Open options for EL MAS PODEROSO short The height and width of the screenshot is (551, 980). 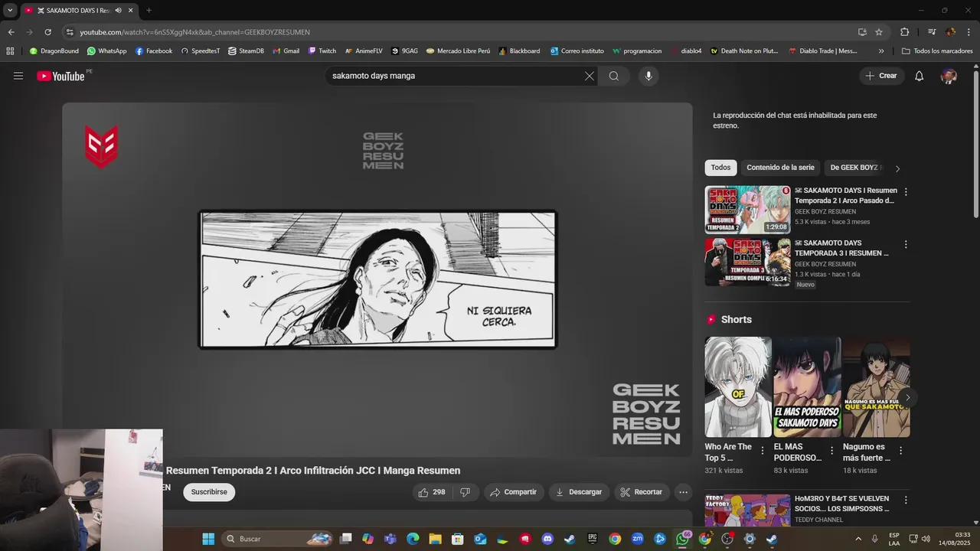[x=831, y=451]
